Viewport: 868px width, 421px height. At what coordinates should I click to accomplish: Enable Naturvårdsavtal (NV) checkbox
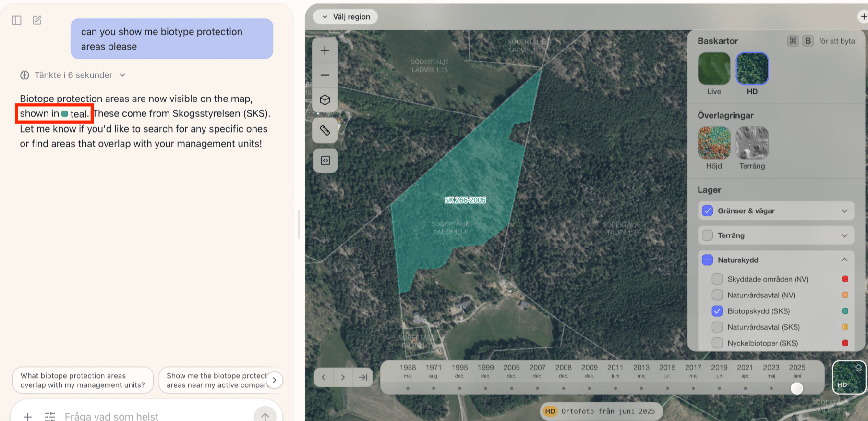pyautogui.click(x=717, y=295)
